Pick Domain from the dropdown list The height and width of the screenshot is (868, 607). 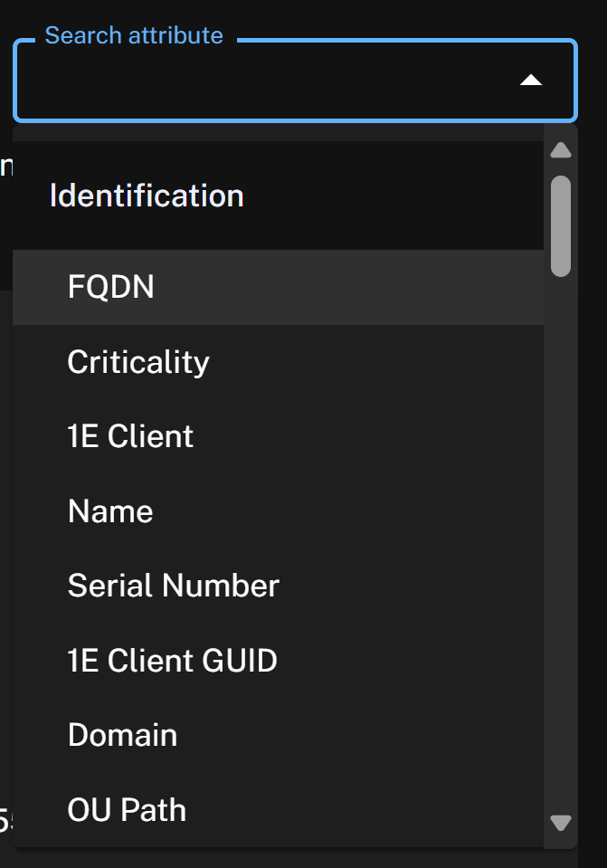pos(122,735)
